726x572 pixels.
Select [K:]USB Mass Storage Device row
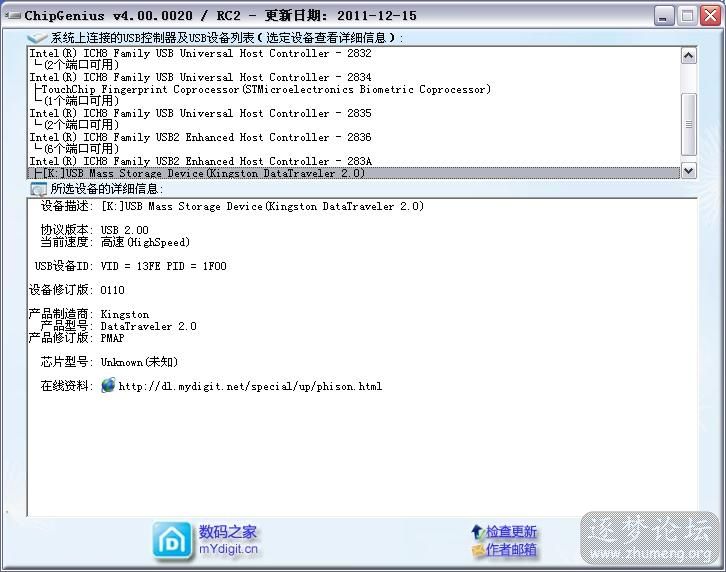point(354,173)
